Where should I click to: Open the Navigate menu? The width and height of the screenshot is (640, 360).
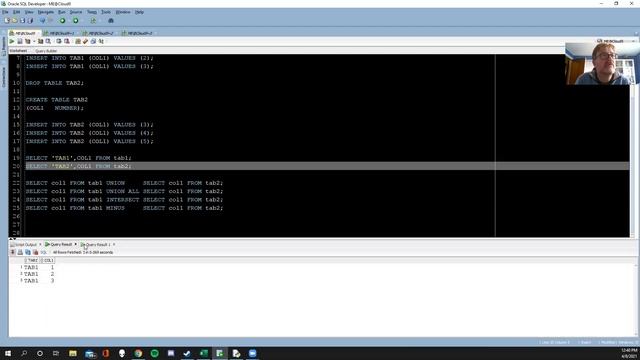pos(46,12)
